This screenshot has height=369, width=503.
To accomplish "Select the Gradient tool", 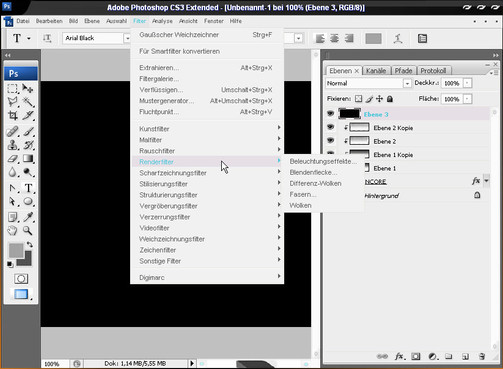I will 28,159.
